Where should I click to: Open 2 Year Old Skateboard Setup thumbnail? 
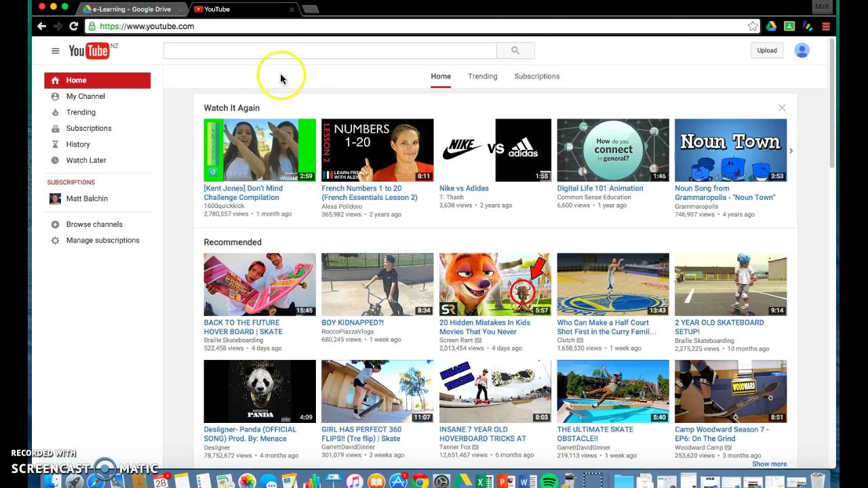point(730,285)
